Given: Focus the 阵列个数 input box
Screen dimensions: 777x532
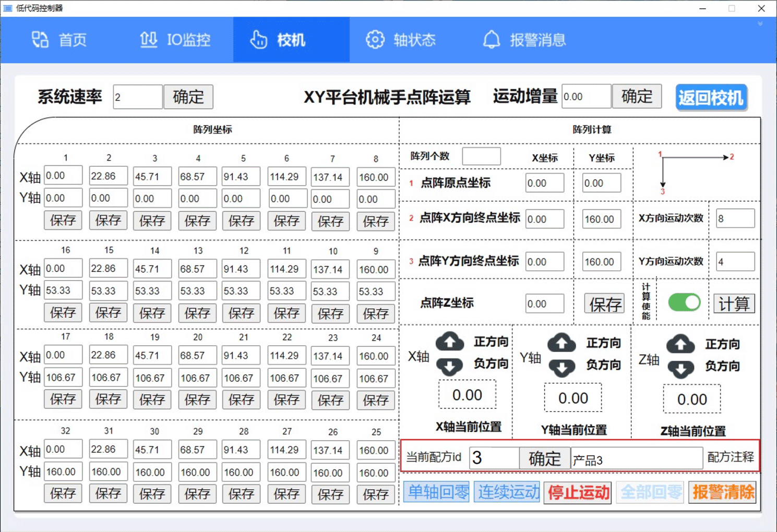Looking at the screenshot, I should [x=481, y=156].
